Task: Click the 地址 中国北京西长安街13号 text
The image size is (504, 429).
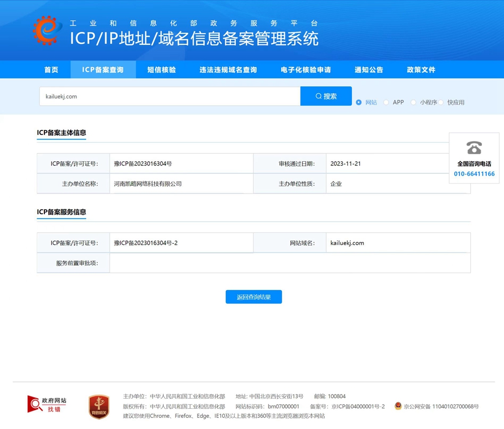Action: 269,397
